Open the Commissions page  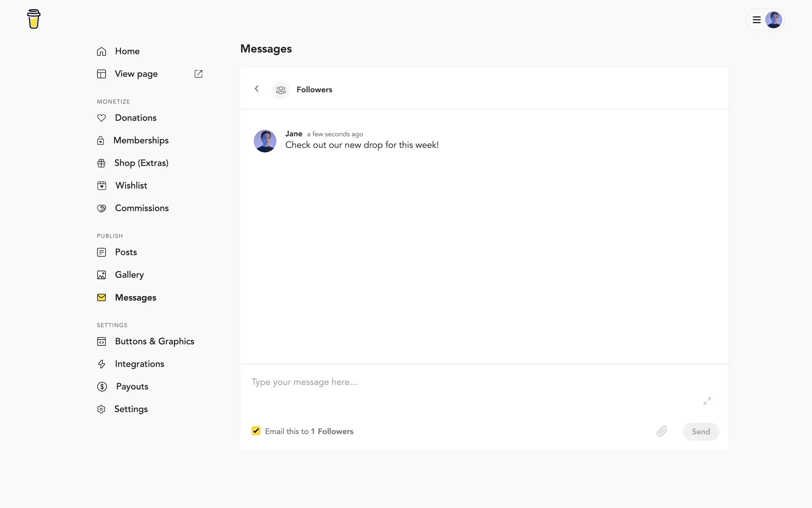(142, 208)
